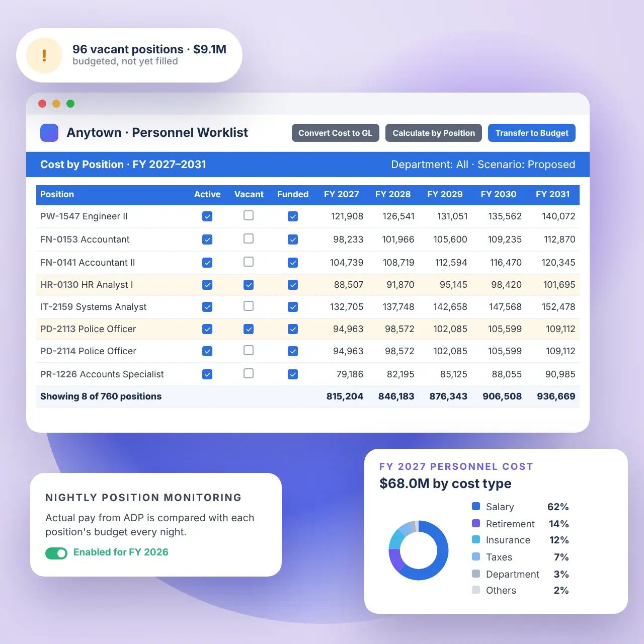Click Showing 8 of 760 positions

(101, 396)
